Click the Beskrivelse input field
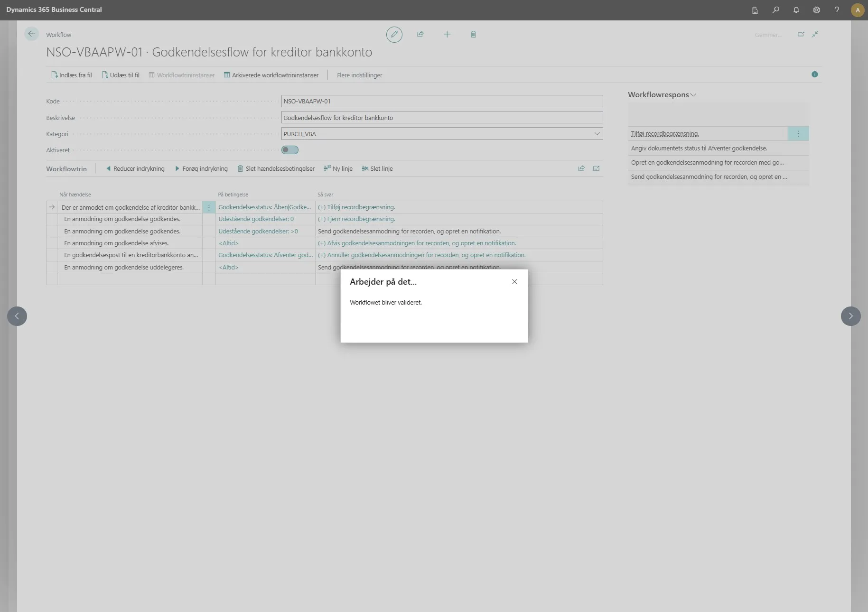This screenshot has height=612, width=868. [442, 118]
